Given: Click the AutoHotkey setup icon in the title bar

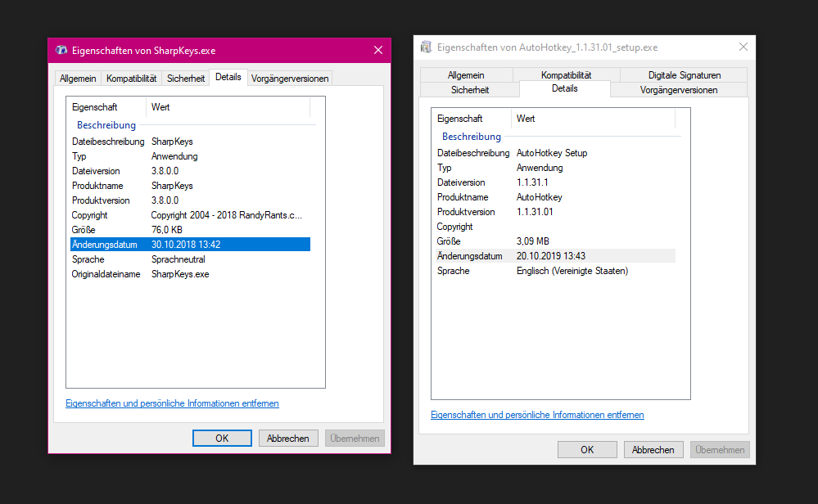Looking at the screenshot, I should click(427, 47).
